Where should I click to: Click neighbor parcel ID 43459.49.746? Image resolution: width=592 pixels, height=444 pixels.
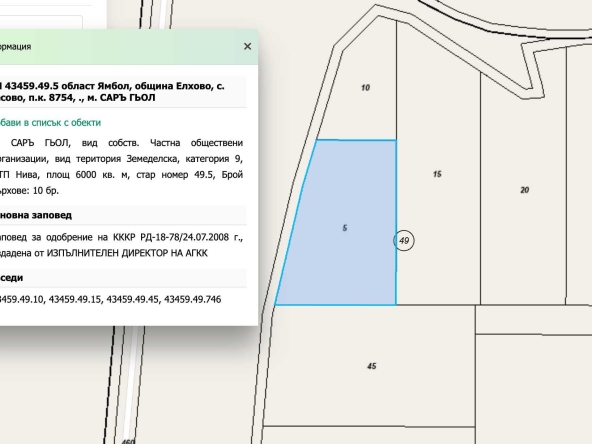click(x=193, y=299)
